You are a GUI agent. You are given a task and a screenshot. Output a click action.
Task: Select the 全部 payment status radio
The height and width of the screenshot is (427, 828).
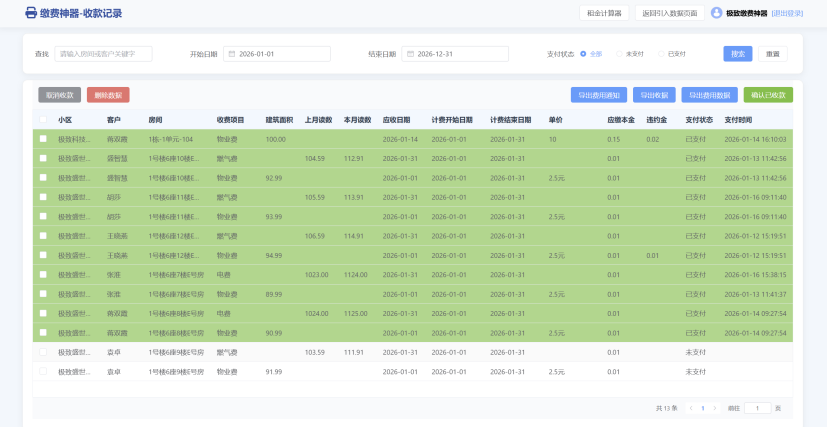583,54
